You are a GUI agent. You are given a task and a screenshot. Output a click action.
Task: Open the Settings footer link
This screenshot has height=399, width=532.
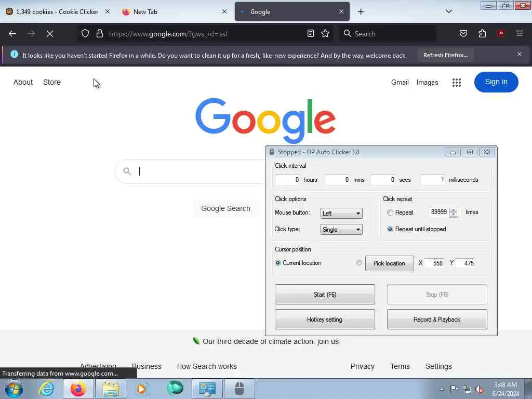[438, 366]
